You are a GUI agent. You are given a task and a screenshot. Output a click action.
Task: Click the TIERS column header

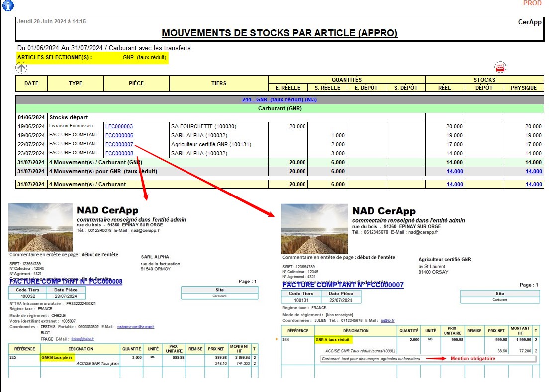tap(218, 83)
